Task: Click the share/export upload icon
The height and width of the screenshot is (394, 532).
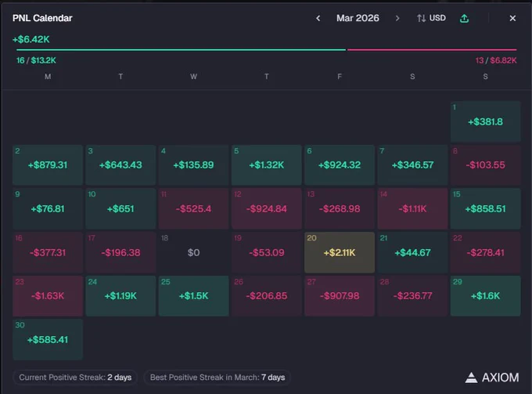Action: (464, 18)
